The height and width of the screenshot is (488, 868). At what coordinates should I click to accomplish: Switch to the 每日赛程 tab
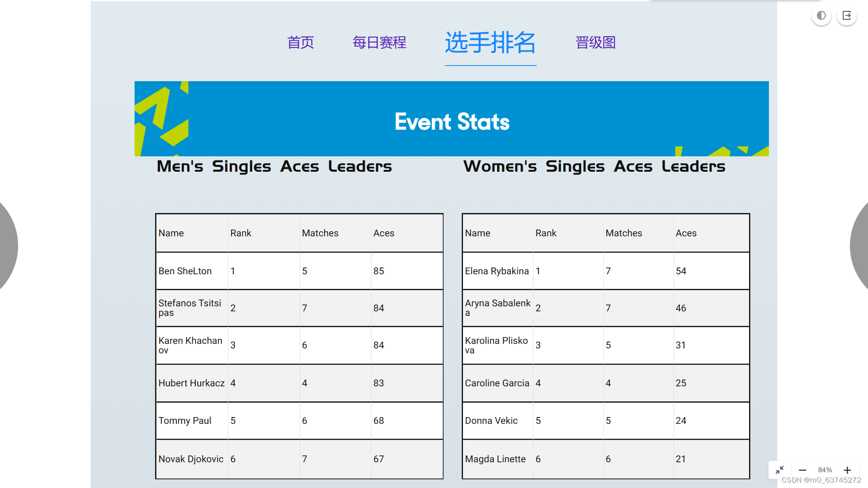[379, 42]
